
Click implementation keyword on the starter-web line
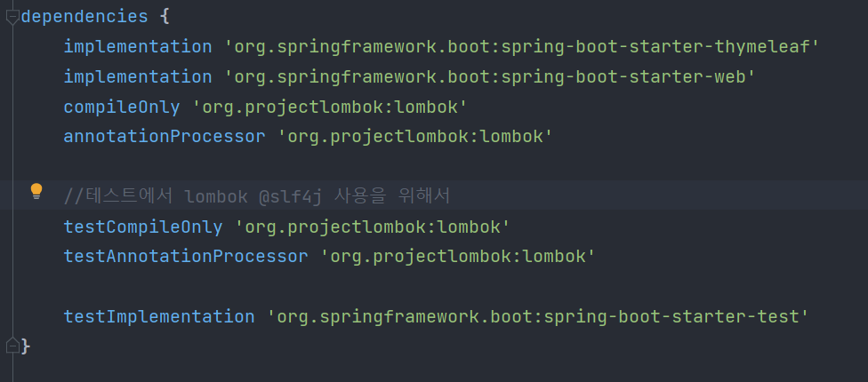138,76
